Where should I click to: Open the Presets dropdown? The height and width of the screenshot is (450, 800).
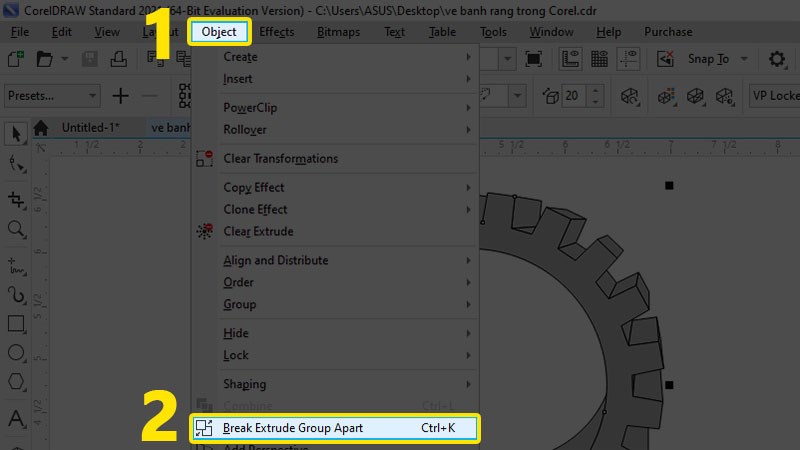(x=52, y=96)
